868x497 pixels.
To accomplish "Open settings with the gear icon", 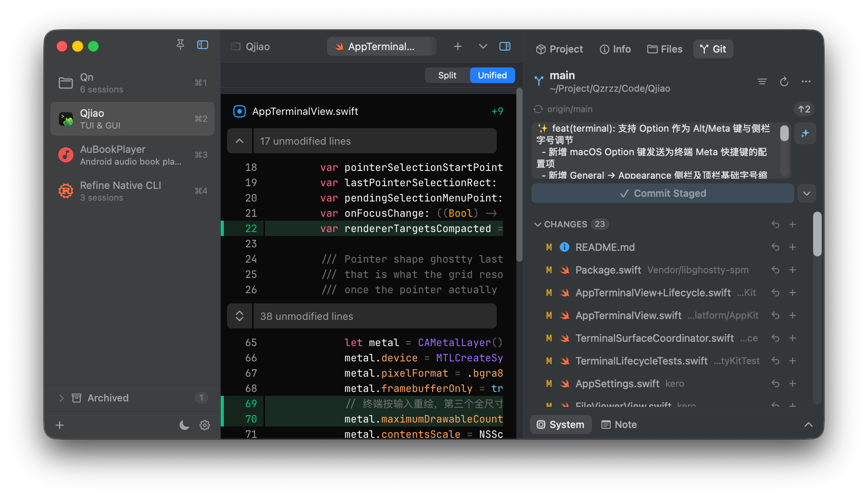I will (205, 425).
